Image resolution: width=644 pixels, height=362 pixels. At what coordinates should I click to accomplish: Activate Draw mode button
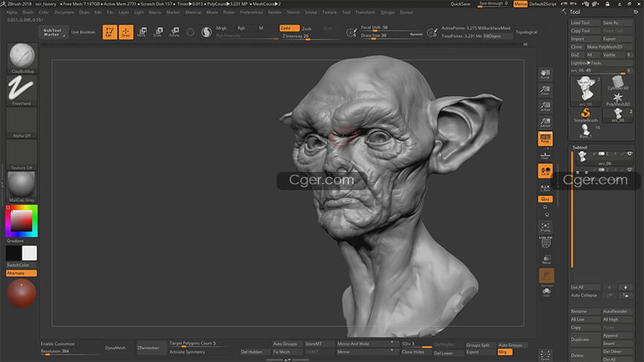[x=126, y=32]
